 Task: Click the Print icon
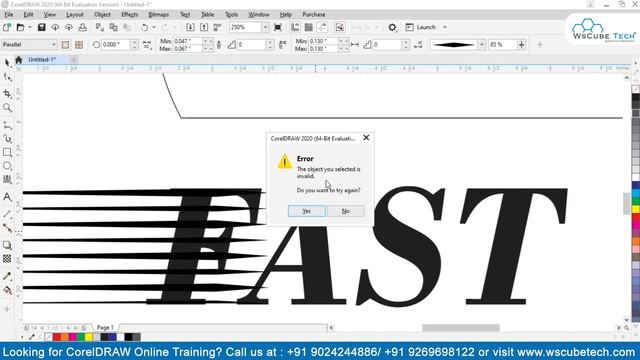(x=82, y=27)
